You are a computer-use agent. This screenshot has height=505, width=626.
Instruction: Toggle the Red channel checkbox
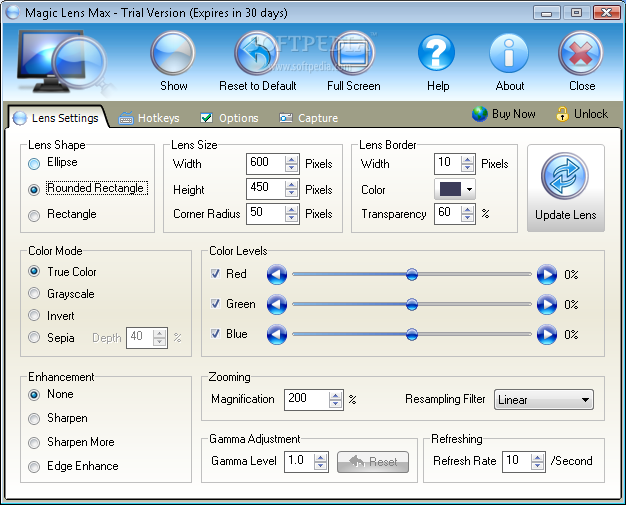tap(215, 273)
